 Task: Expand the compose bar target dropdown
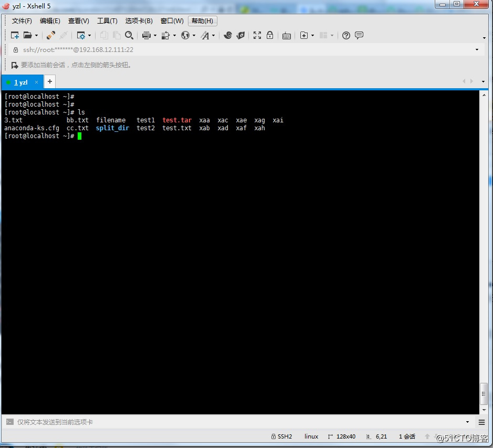coord(467,422)
